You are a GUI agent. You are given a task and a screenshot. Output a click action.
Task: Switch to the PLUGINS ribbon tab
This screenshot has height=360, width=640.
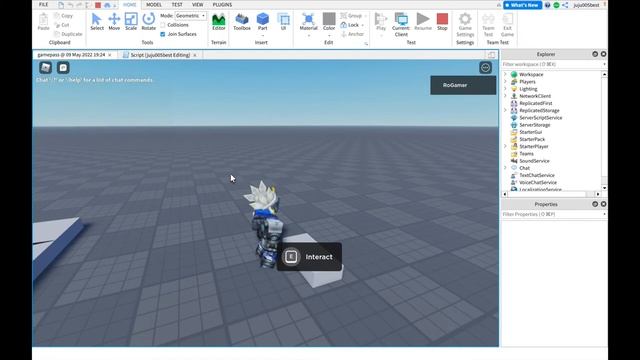(222, 4)
